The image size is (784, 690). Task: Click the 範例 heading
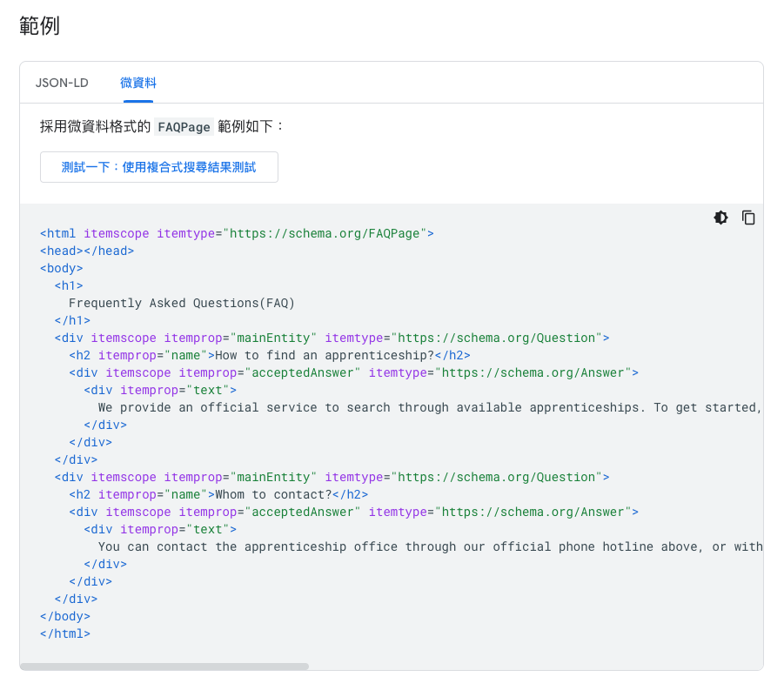[39, 25]
